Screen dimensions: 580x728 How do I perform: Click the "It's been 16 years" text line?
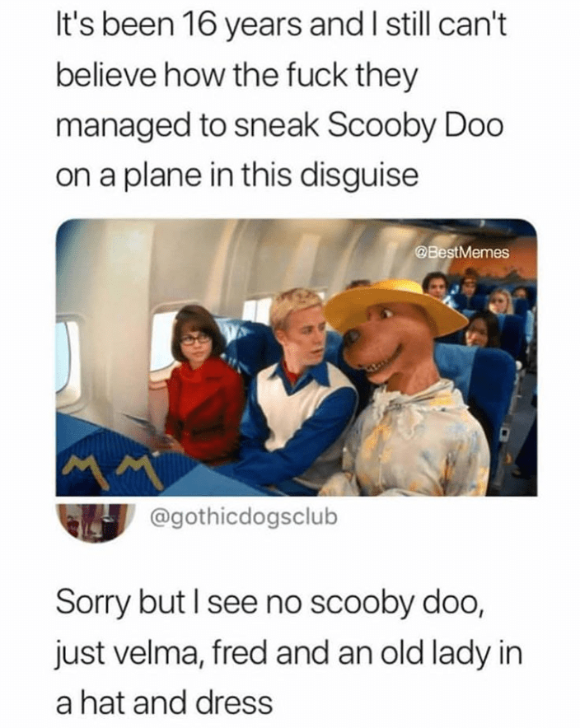click(282, 25)
